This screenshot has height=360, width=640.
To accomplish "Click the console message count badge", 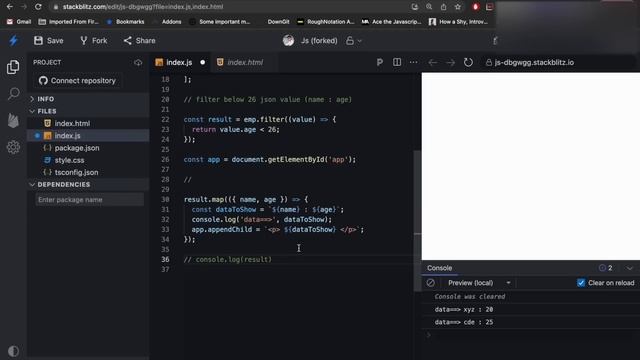I will tap(605, 268).
